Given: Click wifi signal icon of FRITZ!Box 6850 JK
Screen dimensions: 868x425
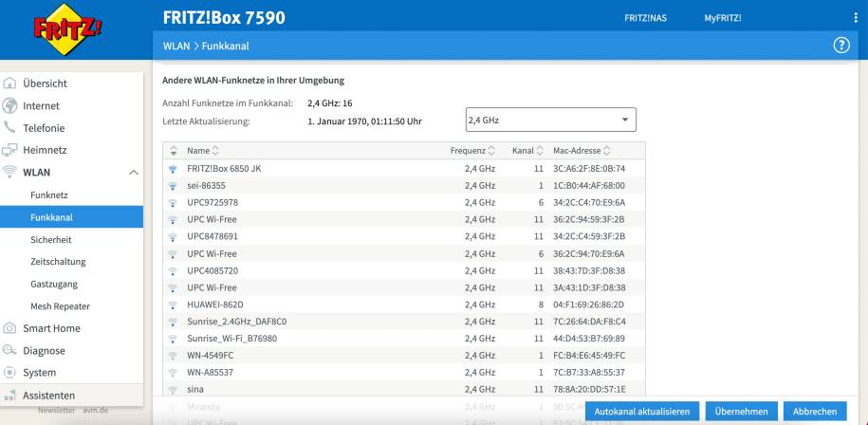Looking at the screenshot, I should click(x=173, y=169).
